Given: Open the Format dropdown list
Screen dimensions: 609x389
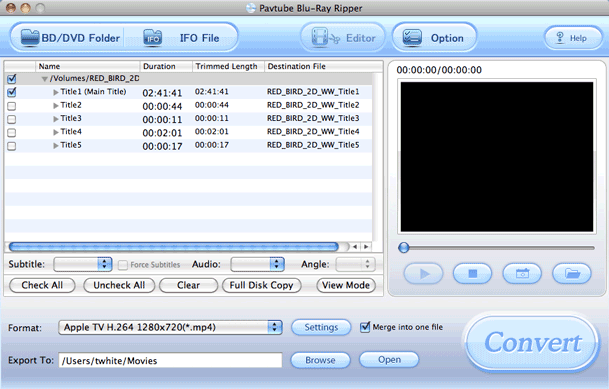Looking at the screenshot, I should coord(170,327).
